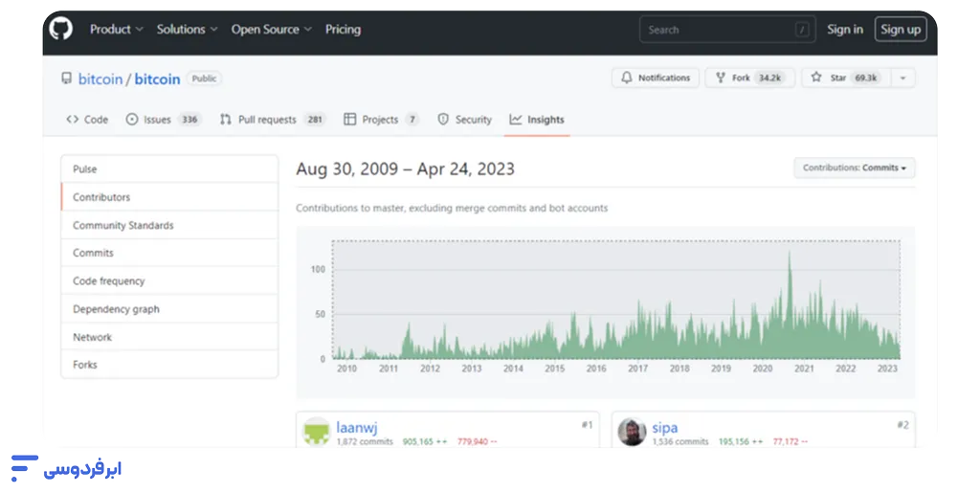Open Network in the sidebar

pos(169,337)
